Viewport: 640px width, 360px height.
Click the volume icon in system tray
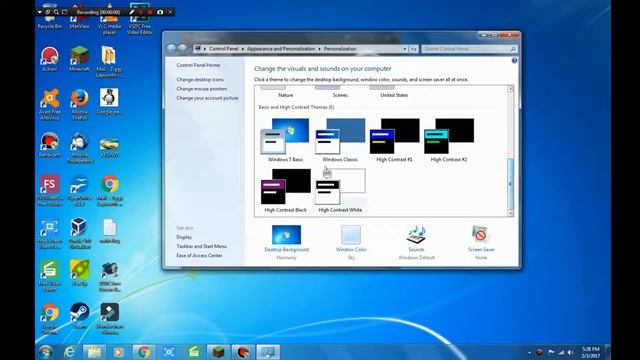pyautogui.click(x=571, y=352)
